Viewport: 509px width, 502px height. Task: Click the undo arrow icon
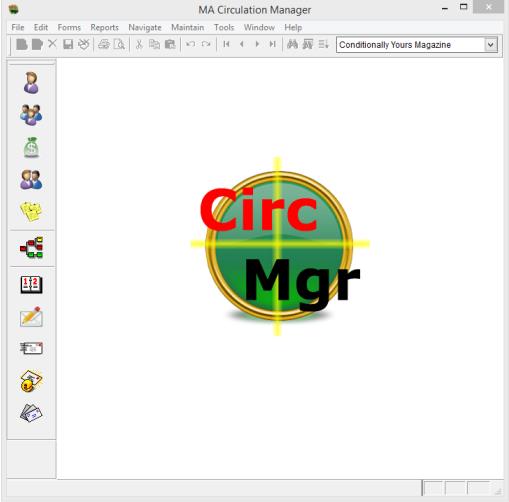[190, 44]
